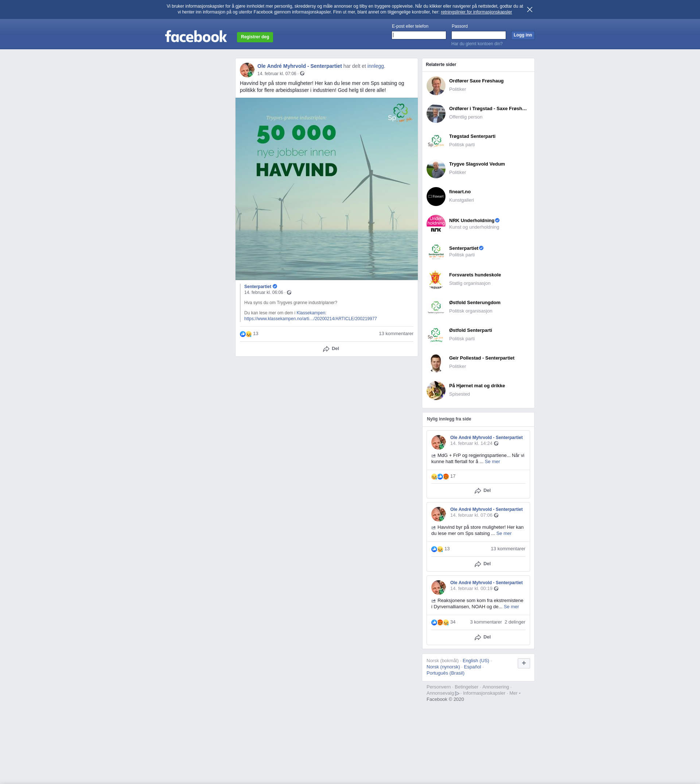Image resolution: width=700 pixels, height=784 pixels.
Task: Open NRK Underholdning page link
Action: click(471, 220)
